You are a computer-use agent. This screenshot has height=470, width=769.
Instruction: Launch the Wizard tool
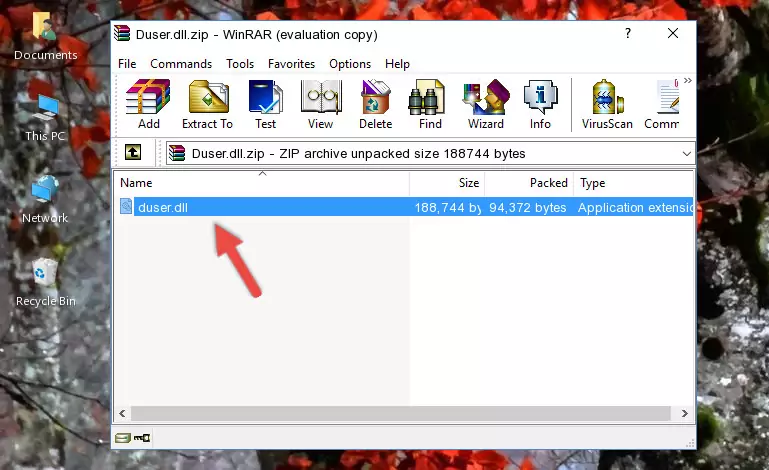(486, 104)
